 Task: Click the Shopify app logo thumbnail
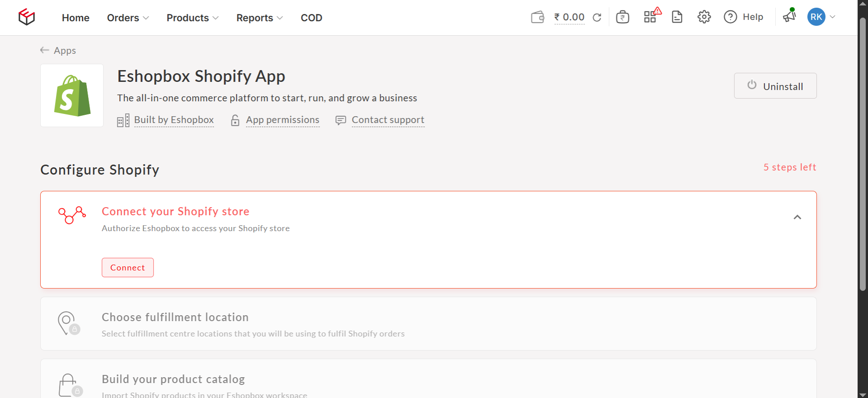pos(72,95)
